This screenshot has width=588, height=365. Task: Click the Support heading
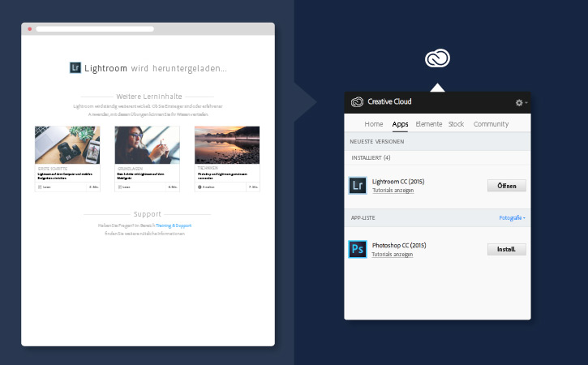click(x=148, y=214)
